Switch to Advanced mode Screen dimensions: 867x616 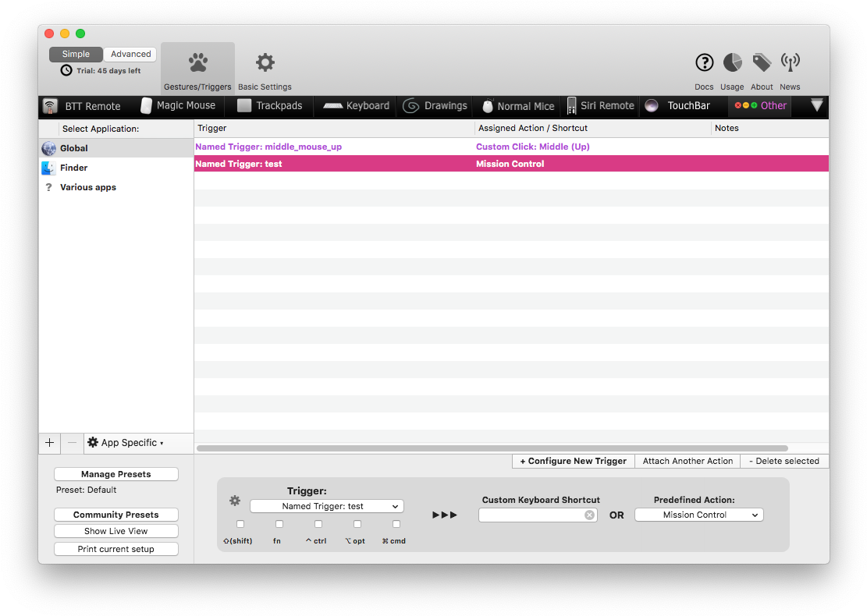[130, 54]
